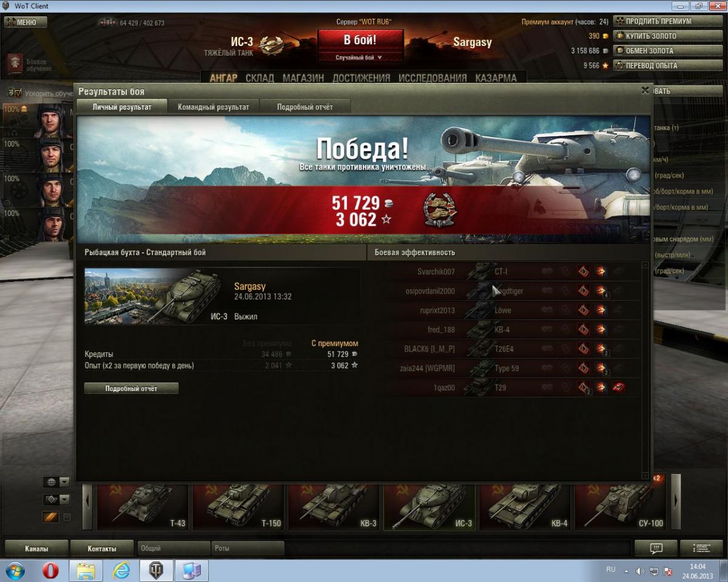Click scrollbar up arrow in Боевая эффективность

(x=645, y=265)
